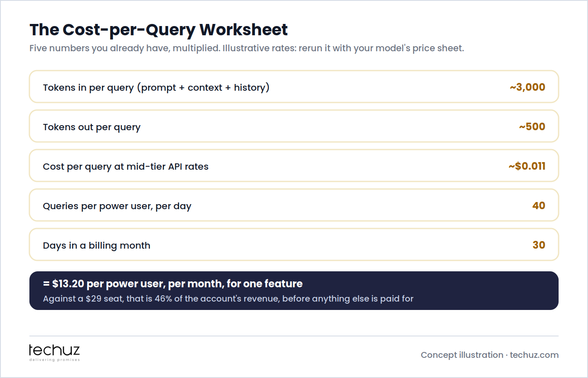Select the 'Tokens out per query' label
588x378 pixels.
coord(92,127)
